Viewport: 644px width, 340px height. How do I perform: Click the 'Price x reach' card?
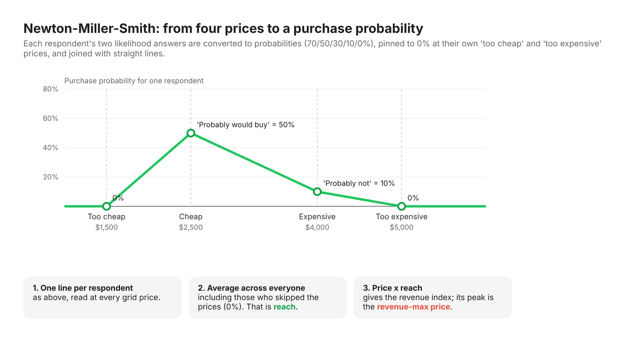click(x=432, y=298)
